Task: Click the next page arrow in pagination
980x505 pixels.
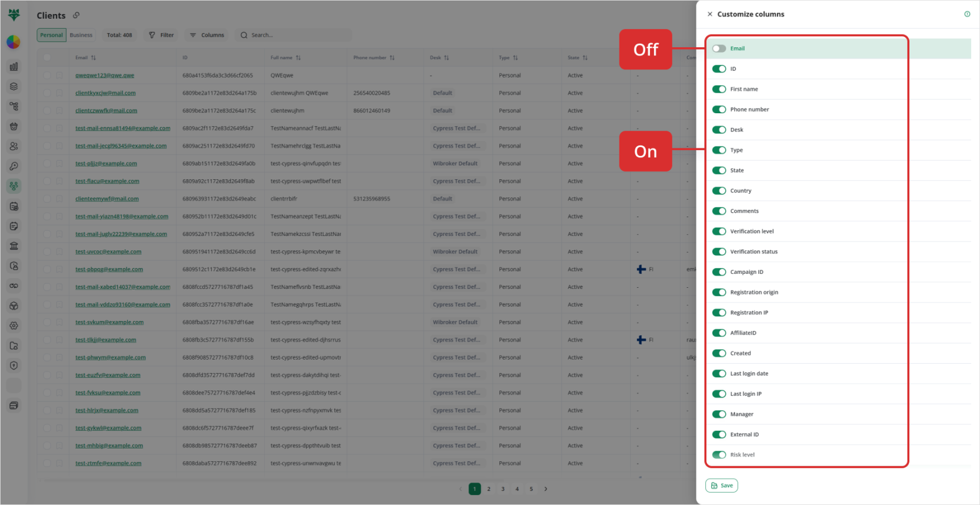Action: pos(546,489)
